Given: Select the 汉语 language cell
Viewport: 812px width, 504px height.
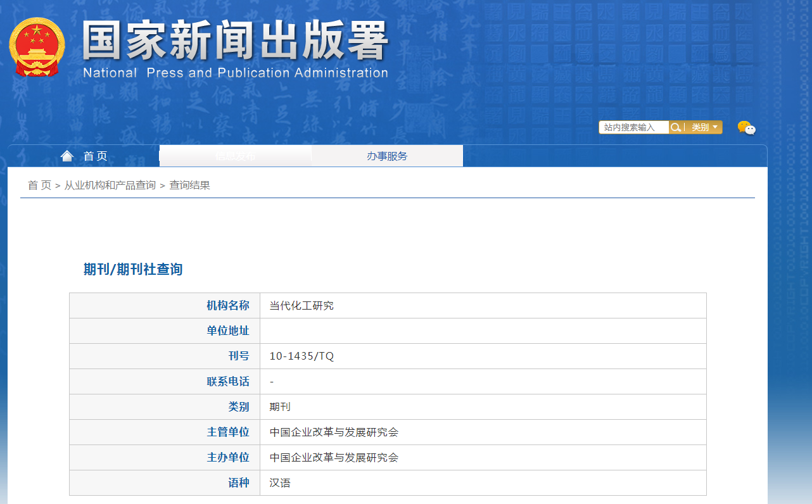Looking at the screenshot, I should click(x=280, y=482).
